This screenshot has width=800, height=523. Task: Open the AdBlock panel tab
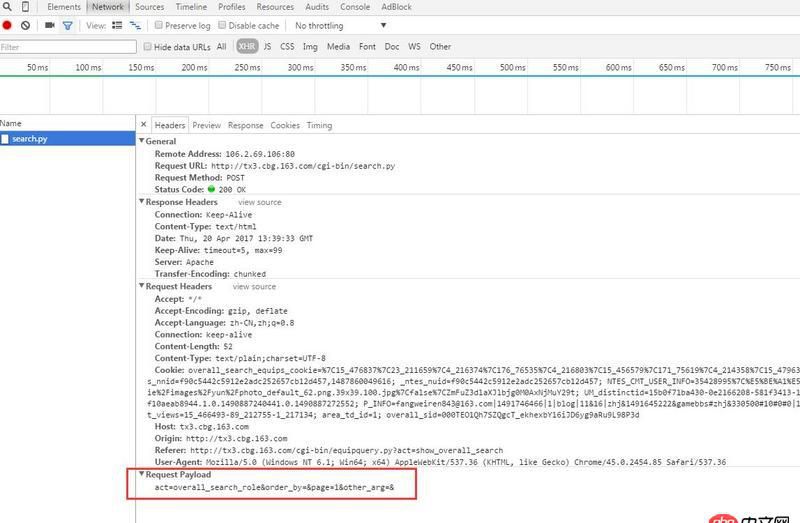(x=396, y=7)
